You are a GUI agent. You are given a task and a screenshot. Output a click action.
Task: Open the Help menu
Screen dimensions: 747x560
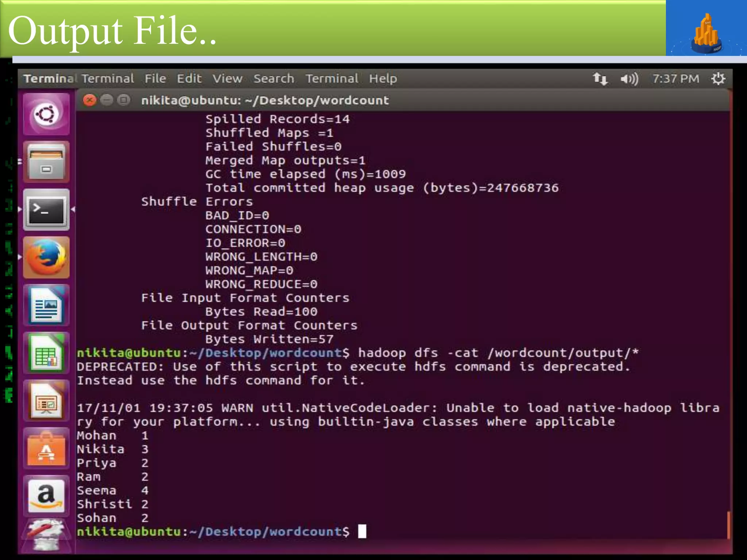point(383,78)
